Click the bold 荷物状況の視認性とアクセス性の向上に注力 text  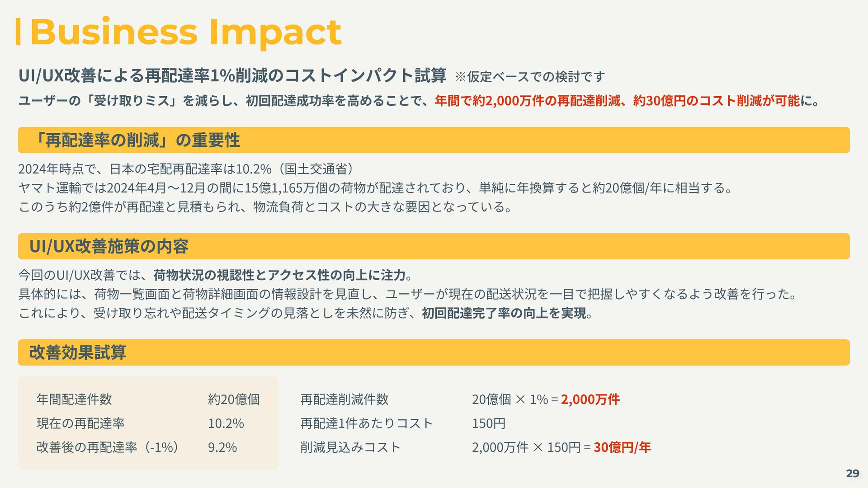279,275
